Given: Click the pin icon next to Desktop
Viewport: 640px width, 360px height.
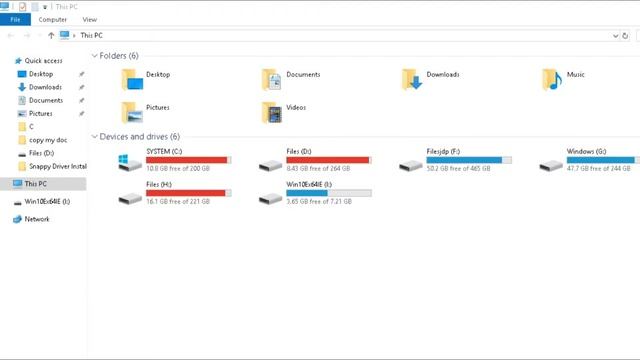Looking at the screenshot, I should point(82,74).
